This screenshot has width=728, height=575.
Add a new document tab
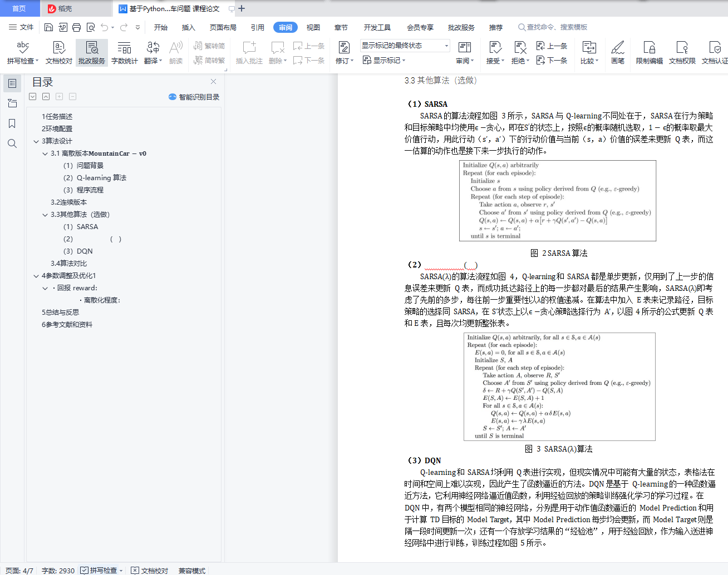(242, 8)
